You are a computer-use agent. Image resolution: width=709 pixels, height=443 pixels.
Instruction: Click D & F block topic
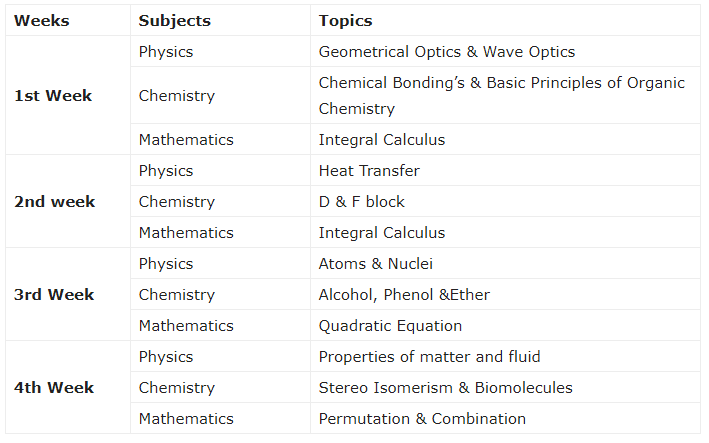coord(362,202)
